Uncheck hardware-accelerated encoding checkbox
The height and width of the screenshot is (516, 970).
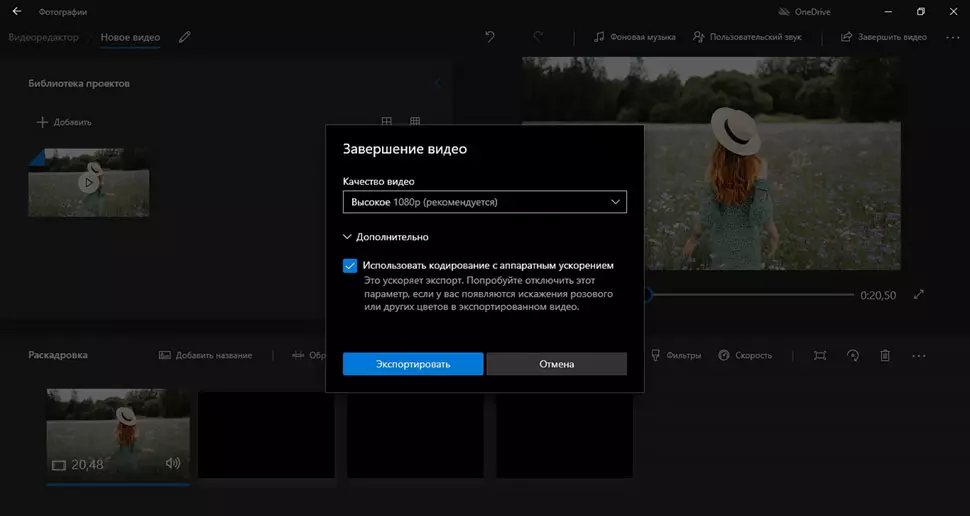click(x=350, y=266)
